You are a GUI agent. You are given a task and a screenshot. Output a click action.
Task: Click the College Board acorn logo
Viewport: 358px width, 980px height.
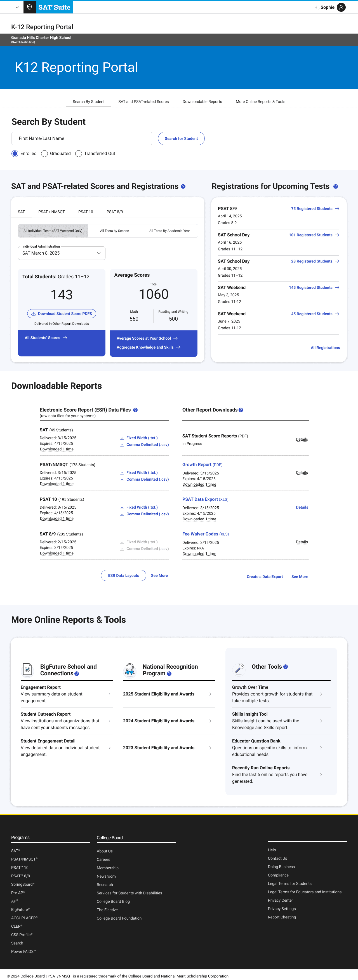[x=30, y=7]
